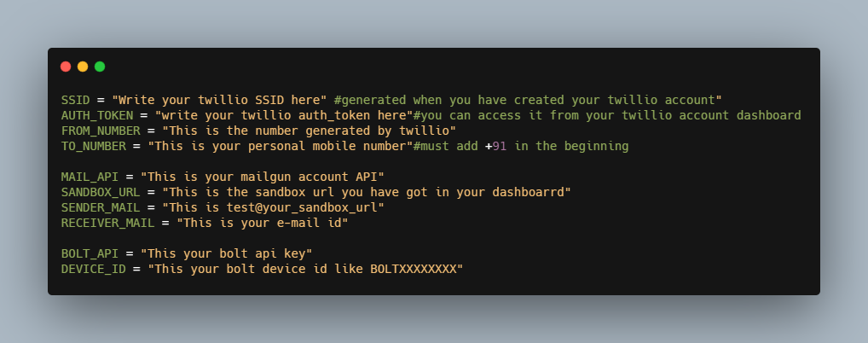Click the RECEIVER_MAIL variable name
Viewport: 868px width, 343px height.
(108, 223)
